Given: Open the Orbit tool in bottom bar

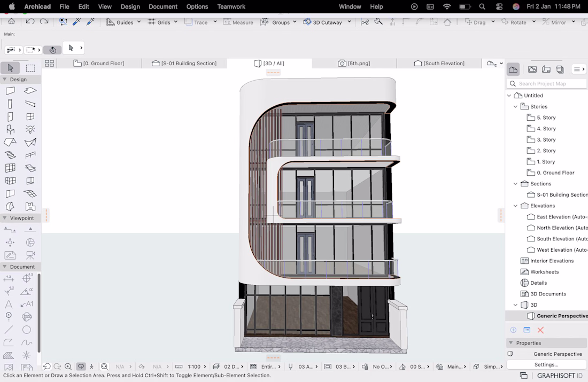Looking at the screenshot, I should (81, 367).
